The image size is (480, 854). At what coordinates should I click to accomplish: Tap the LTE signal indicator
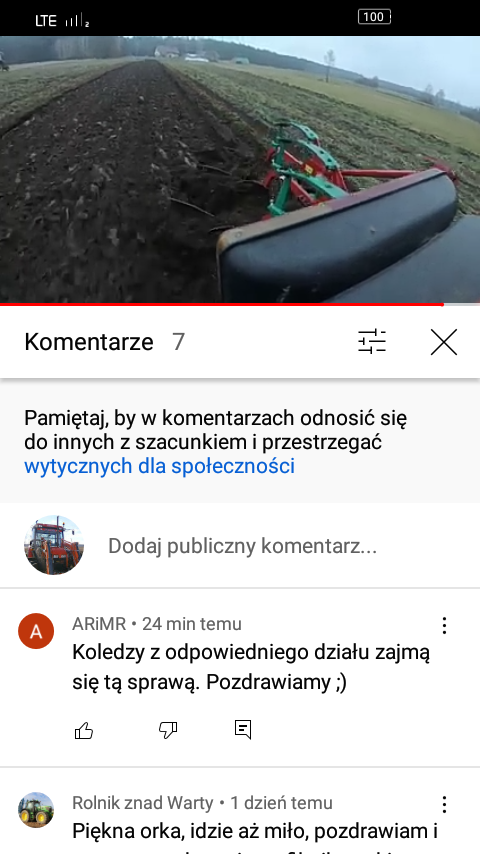[62, 21]
